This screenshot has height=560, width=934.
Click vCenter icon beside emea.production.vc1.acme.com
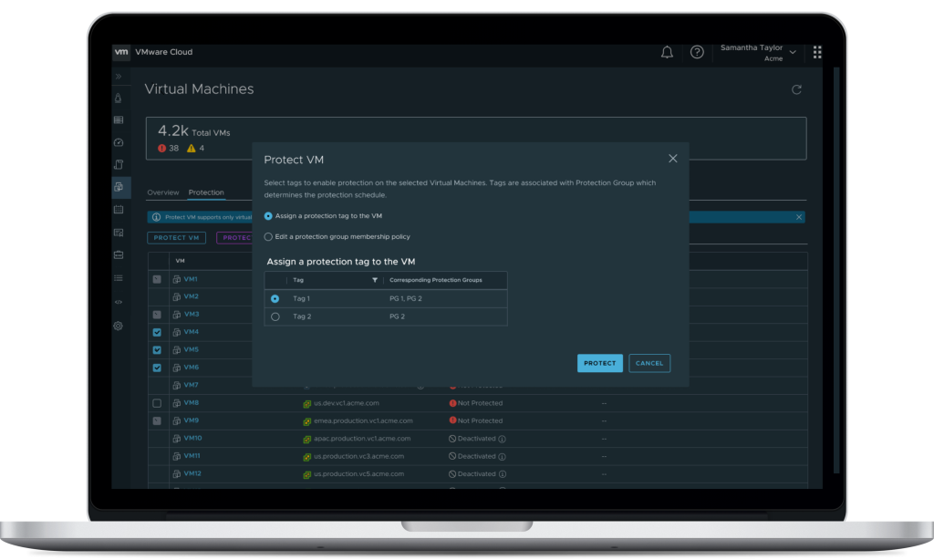(306, 421)
